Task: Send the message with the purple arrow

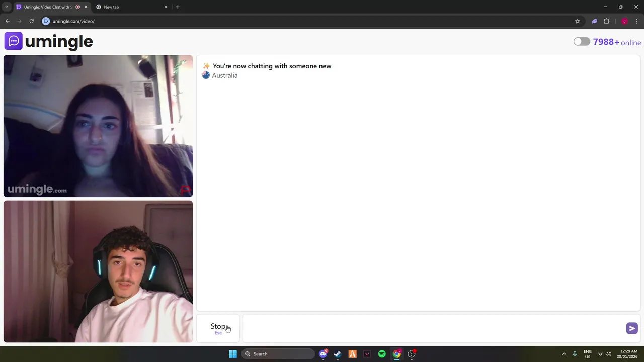Action: pos(632,328)
